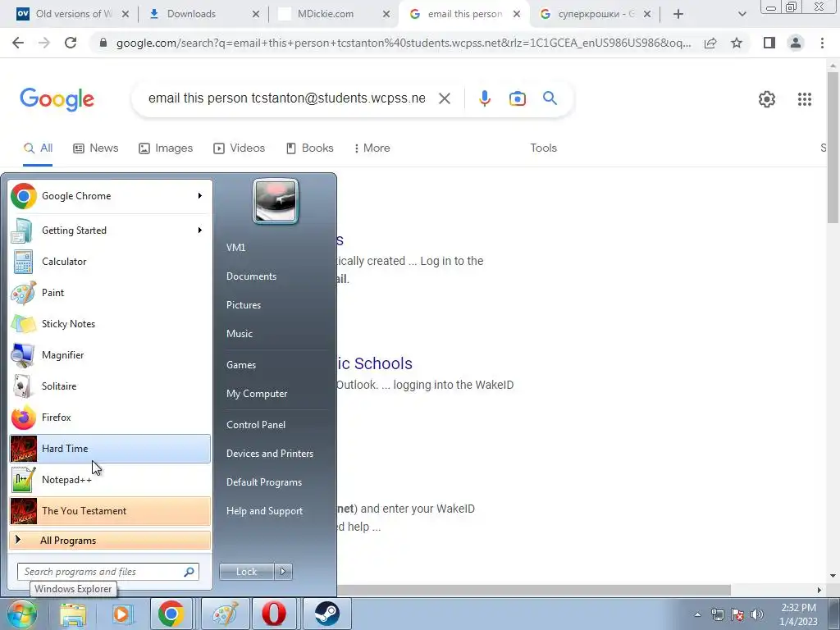Reload the Google page
The image size is (840, 630).
pos(71,43)
